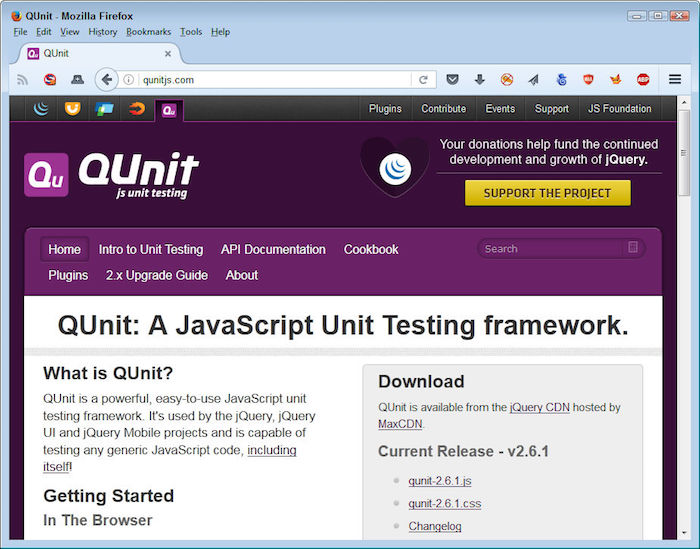Image resolution: width=700 pixels, height=549 pixels.
Task: Click the scrollbar down arrow
Action: click(684, 533)
